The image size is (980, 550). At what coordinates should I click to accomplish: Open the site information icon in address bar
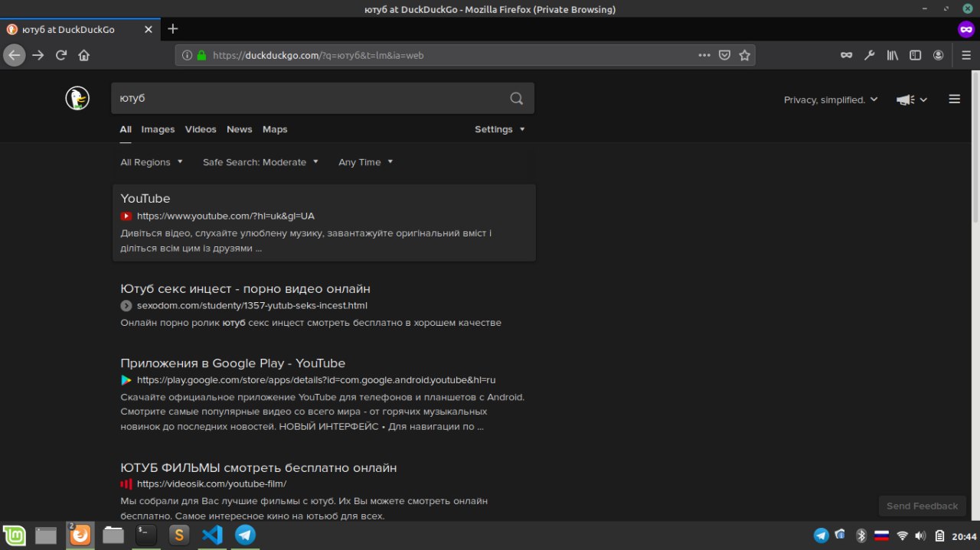coord(188,55)
